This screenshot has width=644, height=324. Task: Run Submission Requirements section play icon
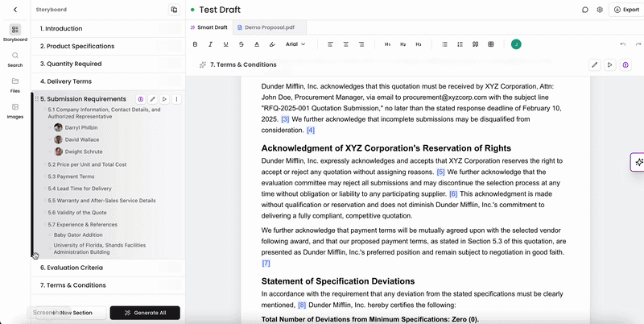[x=164, y=99]
